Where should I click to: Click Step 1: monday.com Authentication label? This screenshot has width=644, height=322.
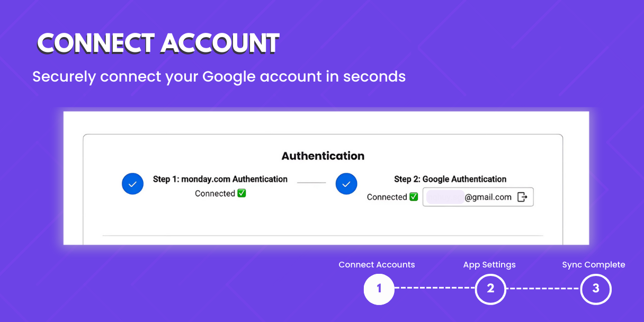point(220,179)
